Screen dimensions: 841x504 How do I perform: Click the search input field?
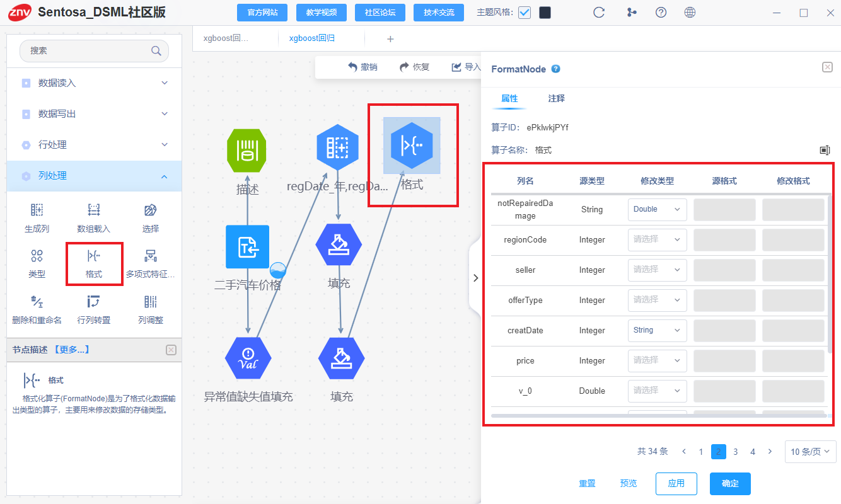94,51
